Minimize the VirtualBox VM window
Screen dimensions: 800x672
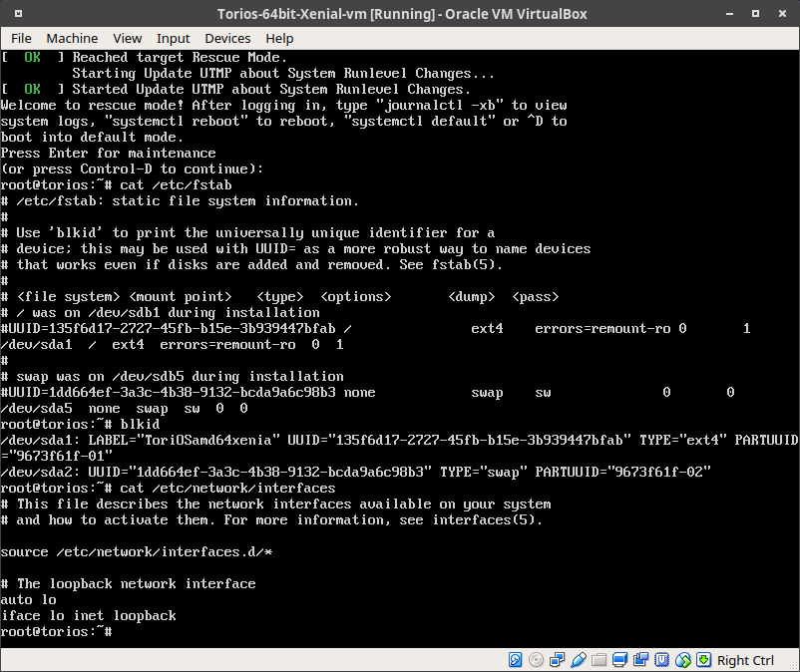pos(729,14)
